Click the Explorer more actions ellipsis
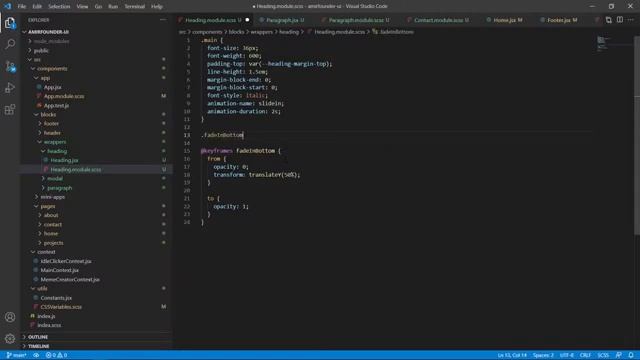The image size is (640, 360). point(163,20)
